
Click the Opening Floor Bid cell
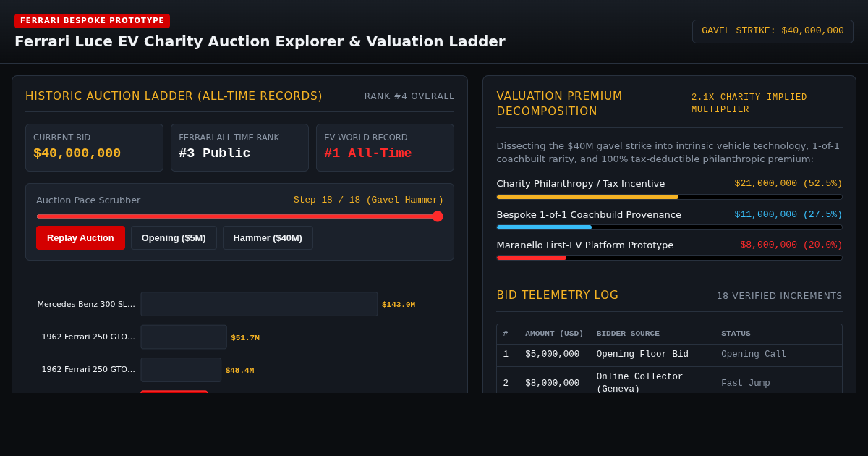tap(642, 355)
